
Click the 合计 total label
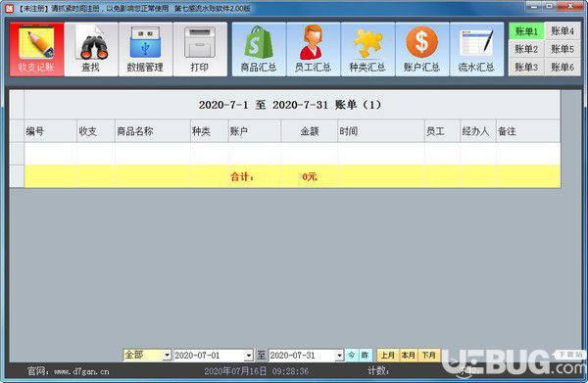point(242,176)
